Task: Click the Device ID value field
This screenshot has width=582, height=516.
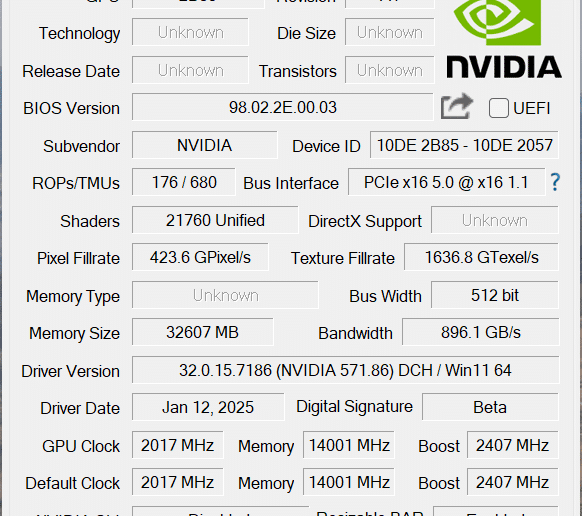Action: [464, 145]
